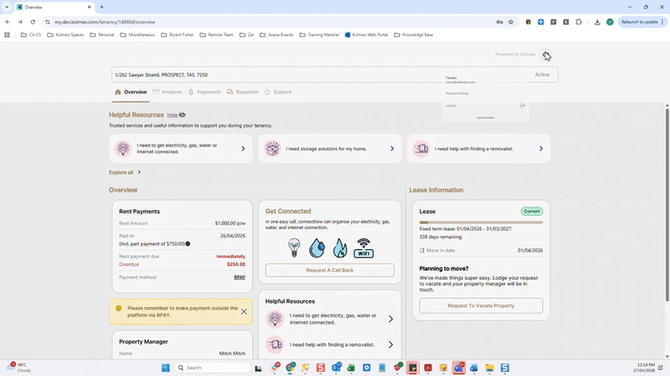Screen dimensions: 670x376
Task: Click the gas flame icon
Action: point(340,248)
